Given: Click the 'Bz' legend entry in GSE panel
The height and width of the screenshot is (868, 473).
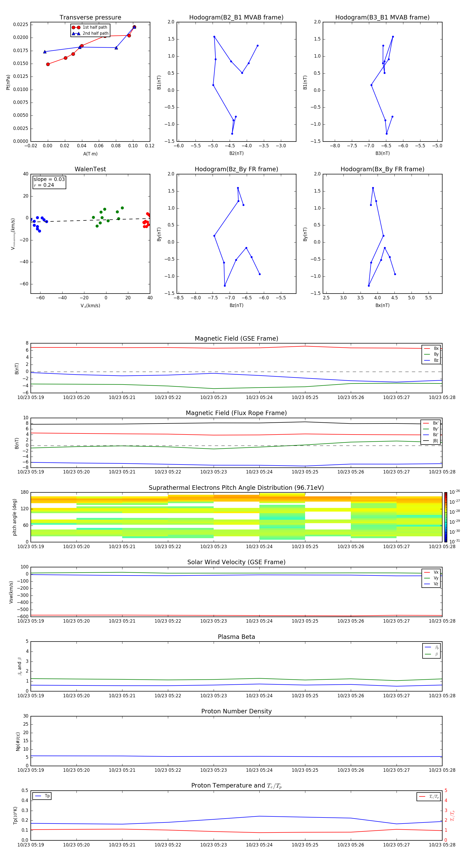Looking at the screenshot, I should [431, 361].
